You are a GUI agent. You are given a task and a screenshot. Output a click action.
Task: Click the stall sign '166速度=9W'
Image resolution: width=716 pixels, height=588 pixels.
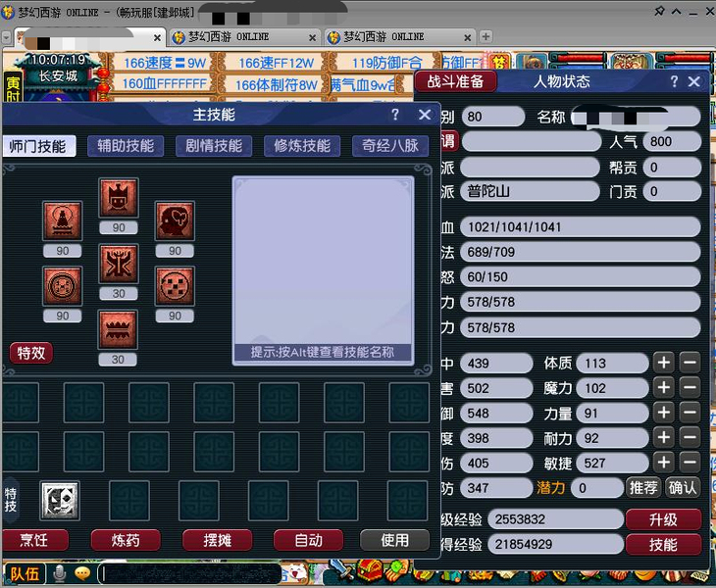coord(165,63)
